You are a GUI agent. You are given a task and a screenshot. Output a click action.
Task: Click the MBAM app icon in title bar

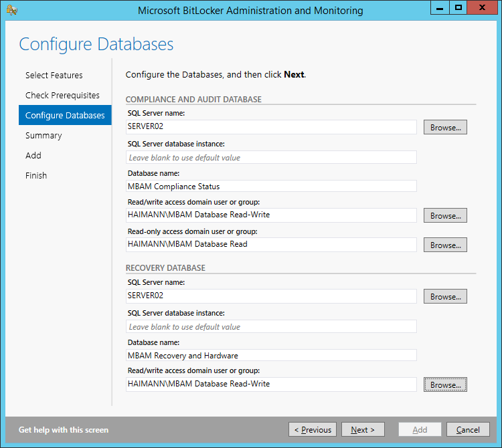[x=12, y=10]
